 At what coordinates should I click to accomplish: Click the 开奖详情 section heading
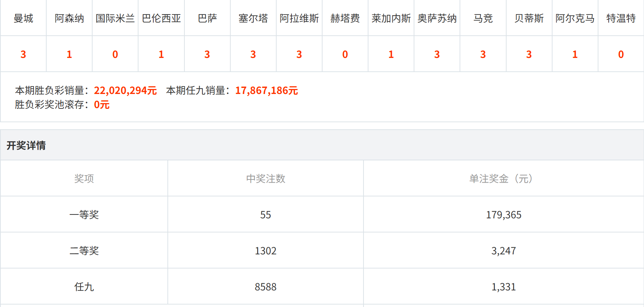click(26, 145)
